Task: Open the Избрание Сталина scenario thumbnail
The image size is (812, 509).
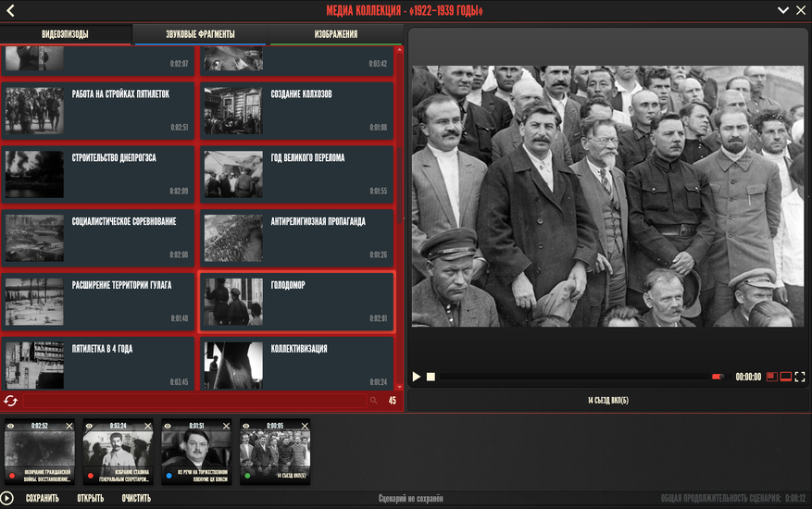Action: pyautogui.click(x=119, y=450)
